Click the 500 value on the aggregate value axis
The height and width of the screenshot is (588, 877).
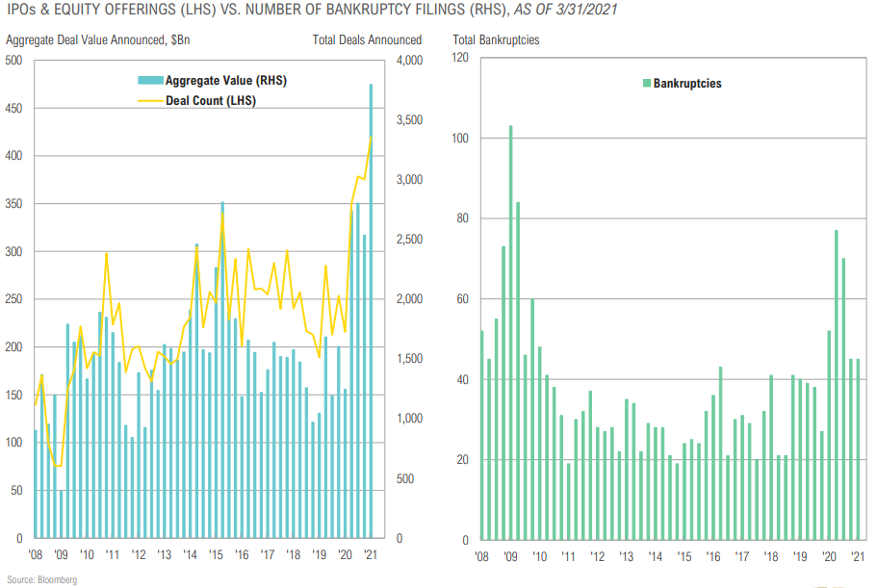(x=14, y=61)
